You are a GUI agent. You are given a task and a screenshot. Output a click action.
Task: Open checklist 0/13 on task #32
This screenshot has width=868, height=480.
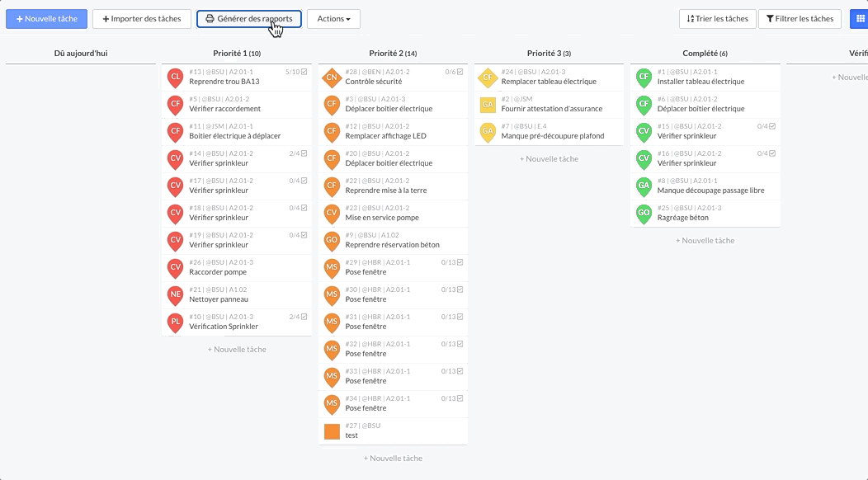452,344
